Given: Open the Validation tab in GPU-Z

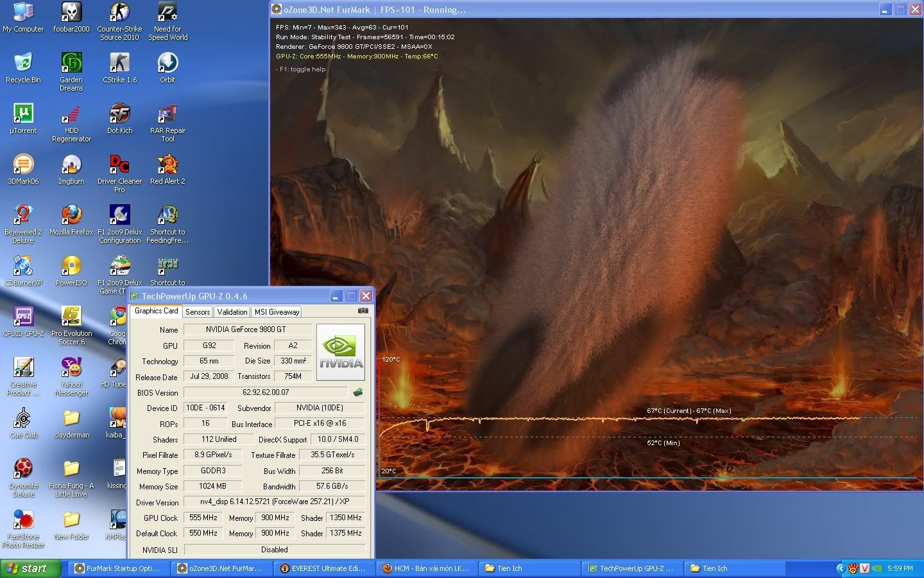Looking at the screenshot, I should coord(232,312).
